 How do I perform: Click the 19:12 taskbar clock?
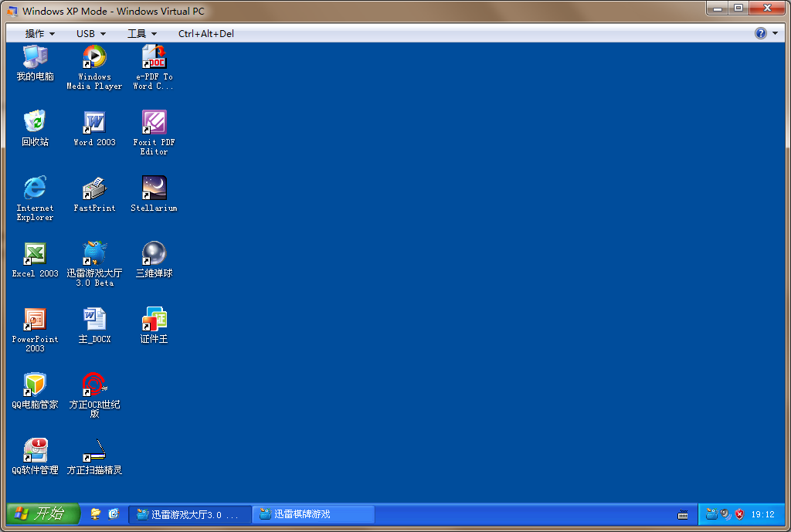(762, 514)
